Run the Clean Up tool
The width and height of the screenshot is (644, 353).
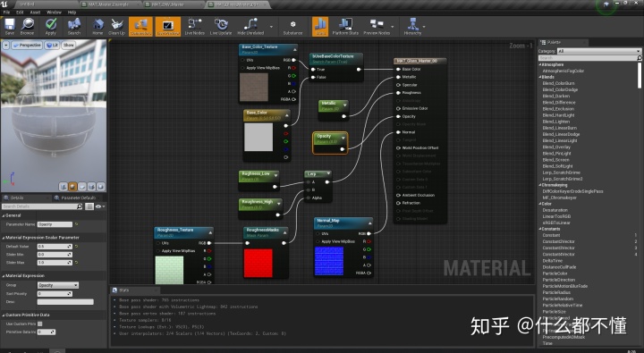pyautogui.click(x=116, y=26)
